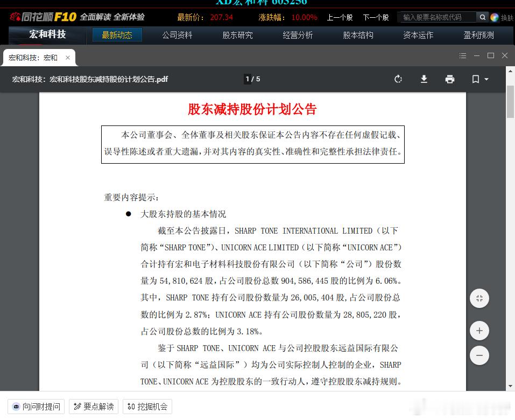Click the 宏和科技 stock name header
The image size is (515, 420).
[x=47, y=34]
